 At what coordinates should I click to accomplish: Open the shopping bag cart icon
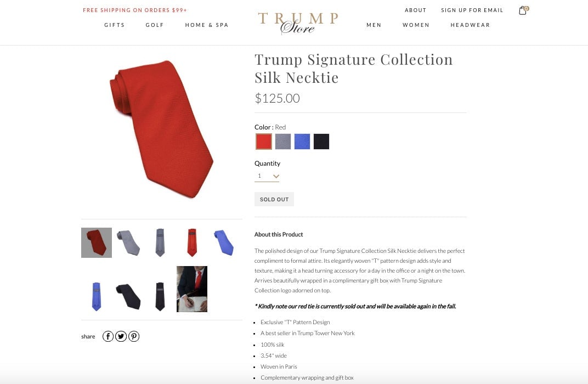[523, 10]
